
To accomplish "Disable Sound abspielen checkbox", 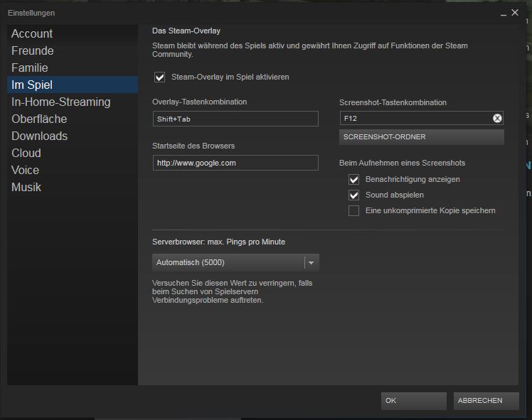I will point(354,195).
